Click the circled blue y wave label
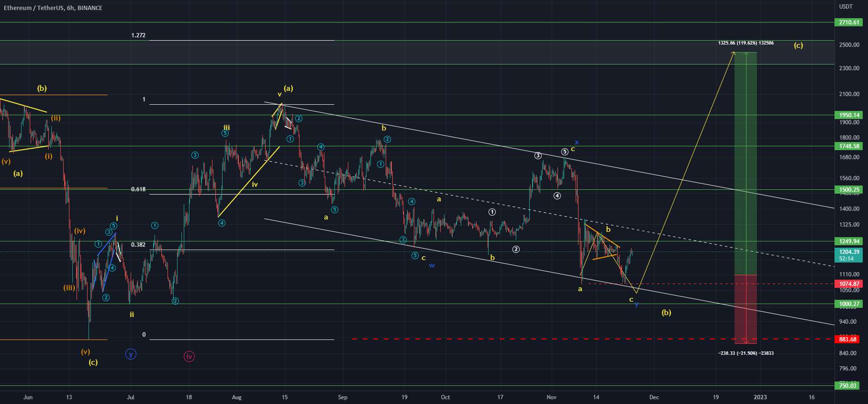Screen dimensions: 868x404 131,354
